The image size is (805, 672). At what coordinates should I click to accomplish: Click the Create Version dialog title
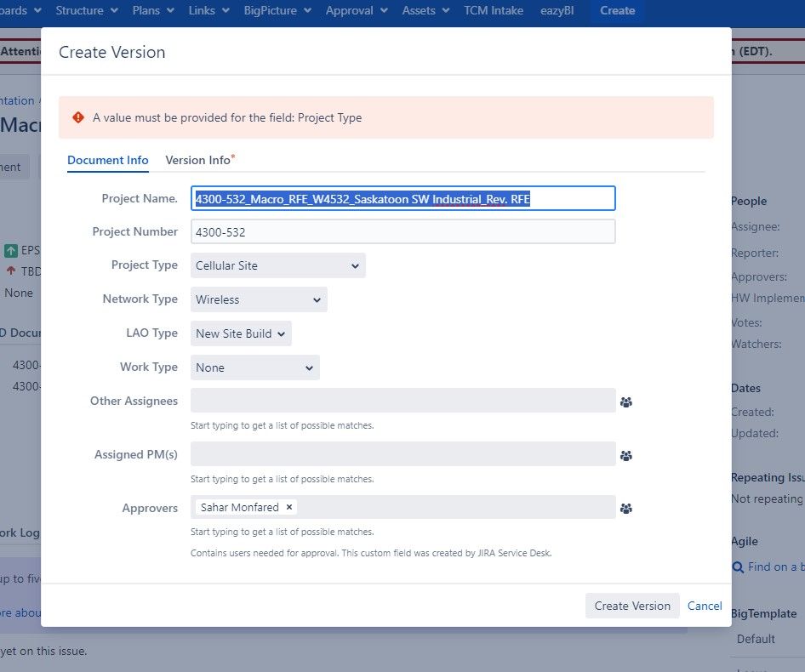(x=112, y=52)
